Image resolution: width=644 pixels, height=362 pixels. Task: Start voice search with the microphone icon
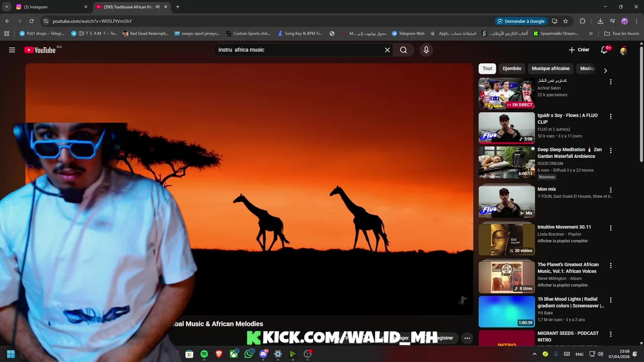pos(426,50)
